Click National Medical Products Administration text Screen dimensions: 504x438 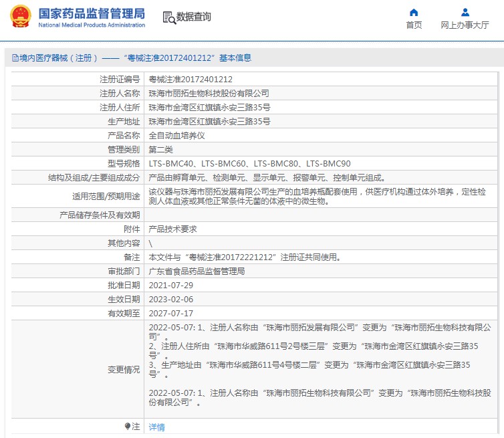[x=92, y=25]
